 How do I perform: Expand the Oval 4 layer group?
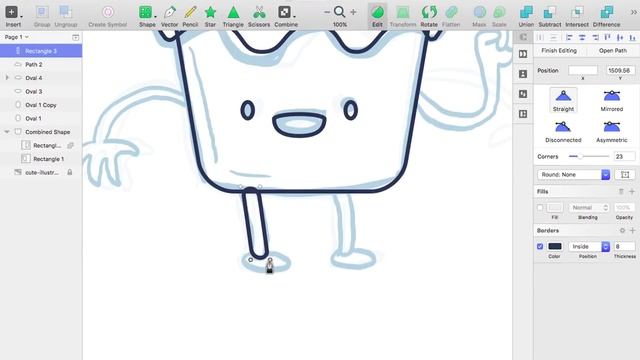(7, 78)
